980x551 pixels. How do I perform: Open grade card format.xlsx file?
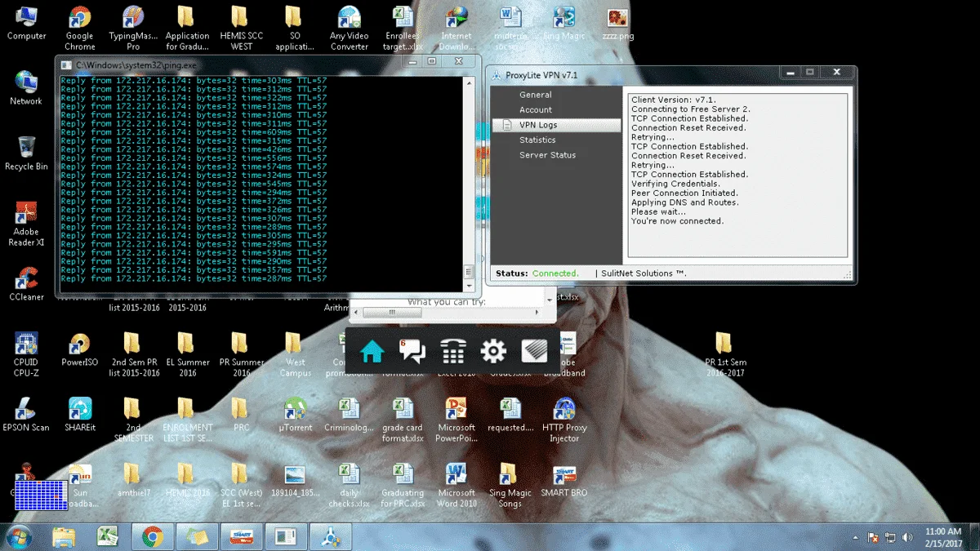click(x=403, y=420)
